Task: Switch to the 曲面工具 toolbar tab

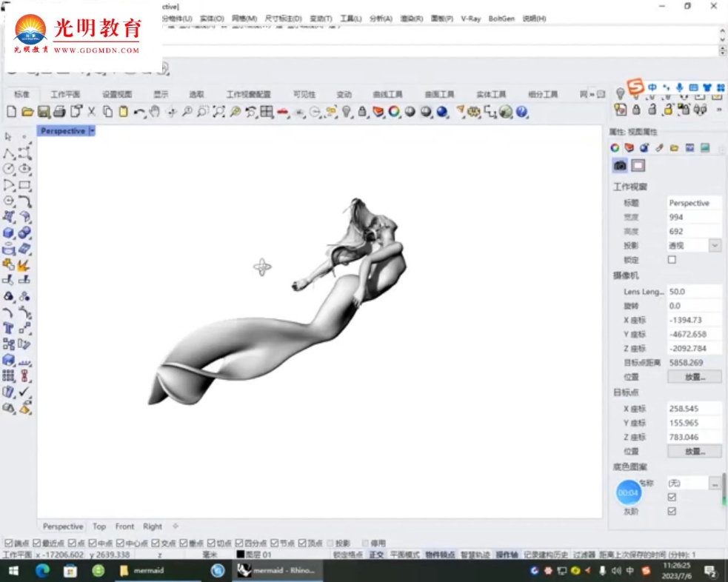Action: click(439, 94)
